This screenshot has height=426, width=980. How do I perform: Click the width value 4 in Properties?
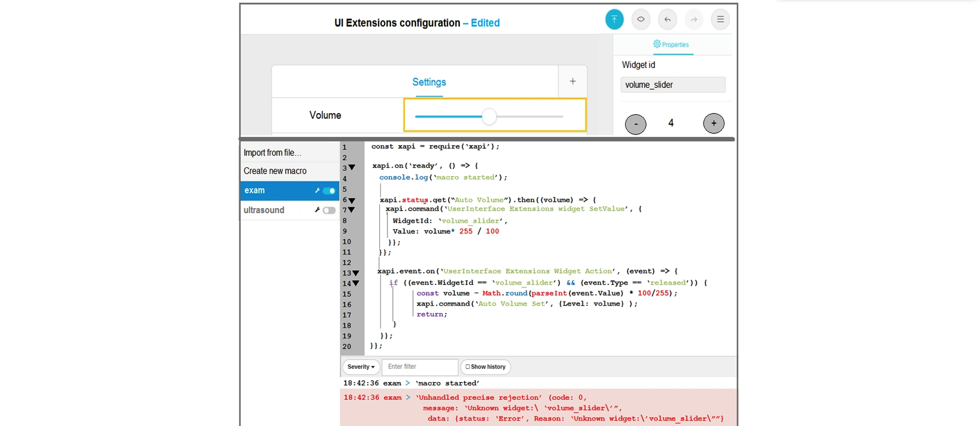pos(671,123)
